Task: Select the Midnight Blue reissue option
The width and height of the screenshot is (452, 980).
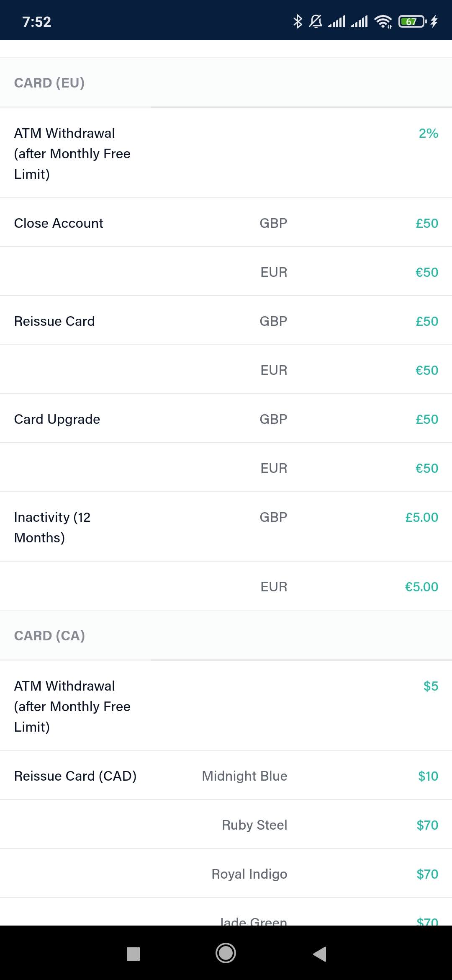Action: pos(244,776)
